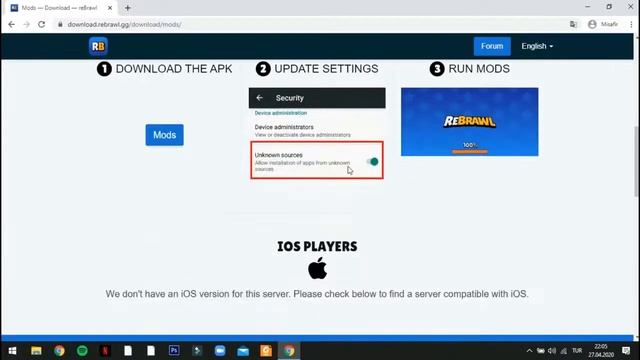Download the APK via the Mods button
This screenshot has width=640, height=360.
(164, 135)
